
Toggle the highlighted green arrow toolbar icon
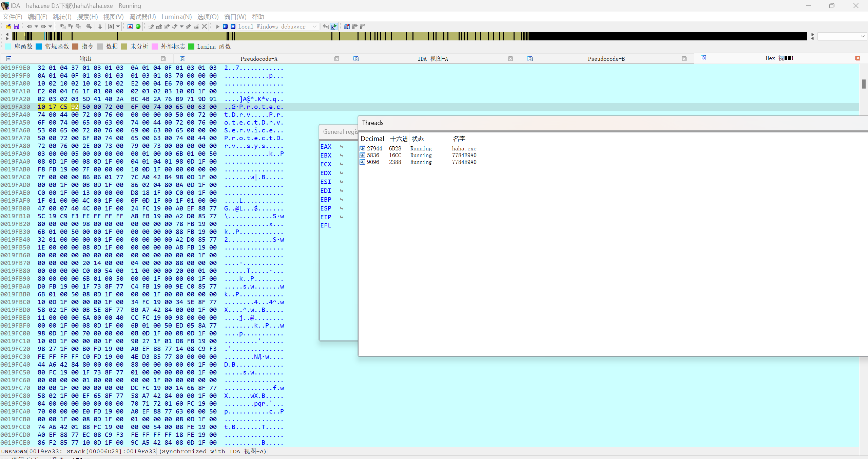pos(334,26)
